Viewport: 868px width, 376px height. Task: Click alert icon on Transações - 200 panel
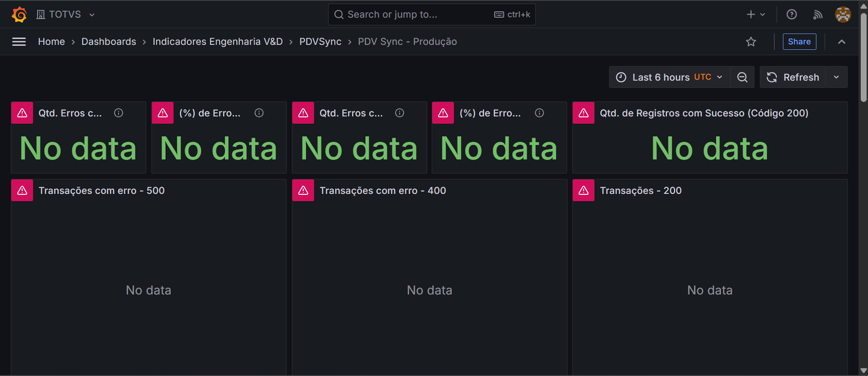tap(583, 190)
